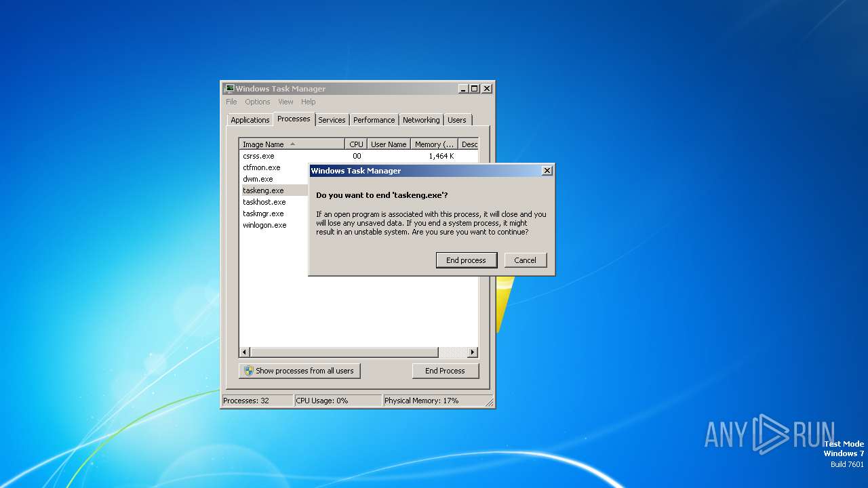The width and height of the screenshot is (868, 488).
Task: Select csrss.exe process row
Action: [359, 156]
